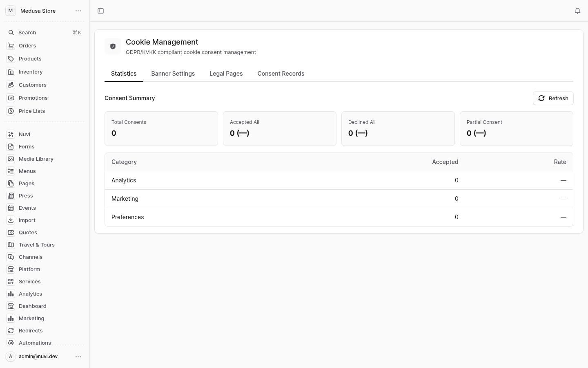
Task: Click the Redirects arrows icon
Action: 11,331
